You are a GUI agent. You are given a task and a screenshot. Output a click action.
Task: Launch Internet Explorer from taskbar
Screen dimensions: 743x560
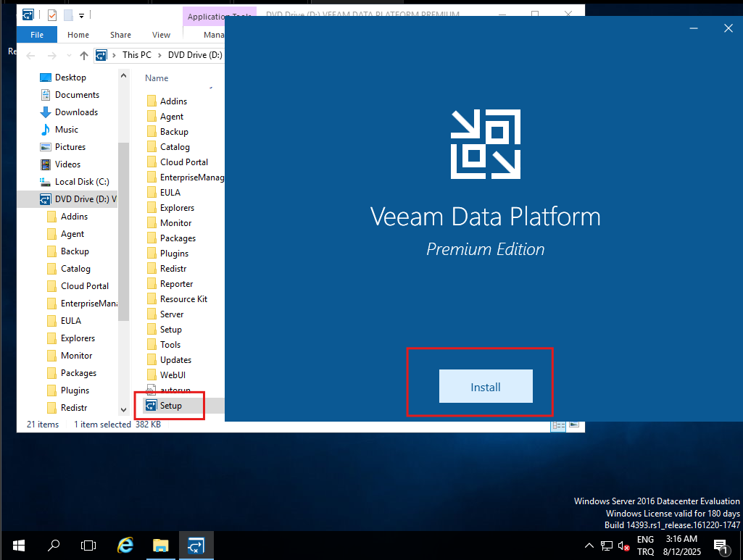125,546
